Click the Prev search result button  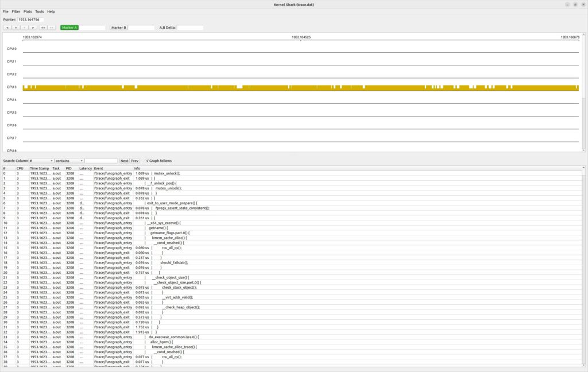[135, 161]
